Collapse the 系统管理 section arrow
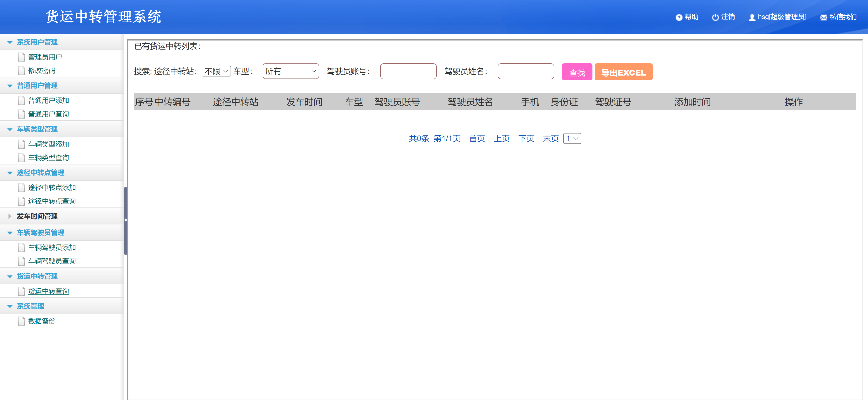Image resolution: width=868 pixels, height=400 pixels. point(10,307)
